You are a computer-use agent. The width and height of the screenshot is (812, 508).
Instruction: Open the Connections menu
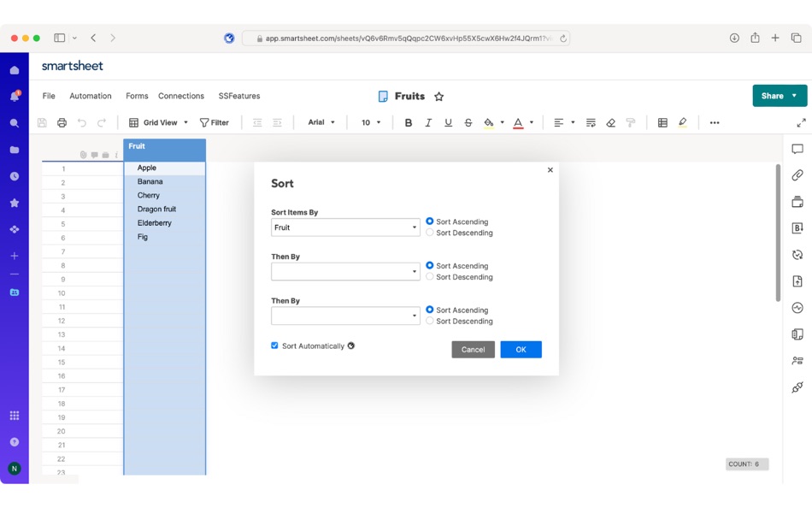coord(181,96)
